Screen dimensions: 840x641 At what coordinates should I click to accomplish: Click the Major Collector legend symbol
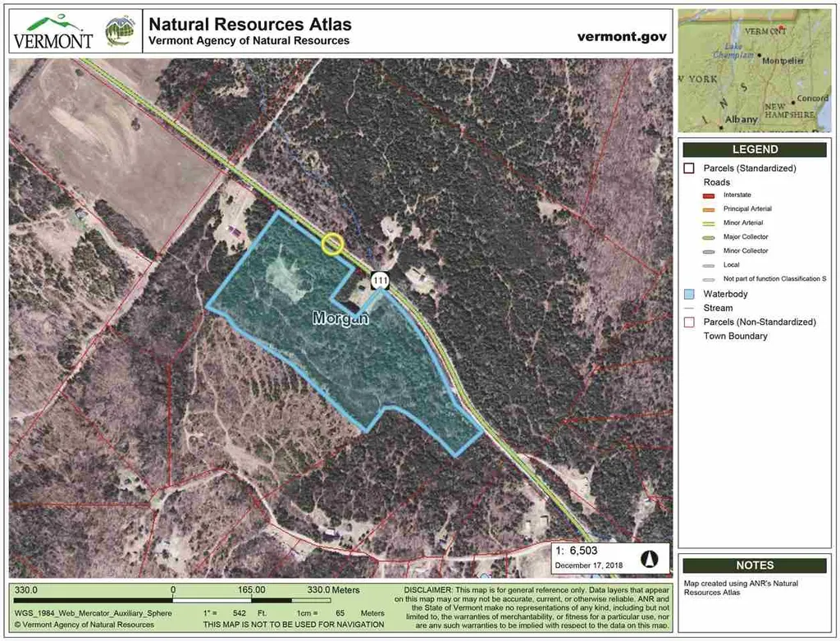click(710, 237)
